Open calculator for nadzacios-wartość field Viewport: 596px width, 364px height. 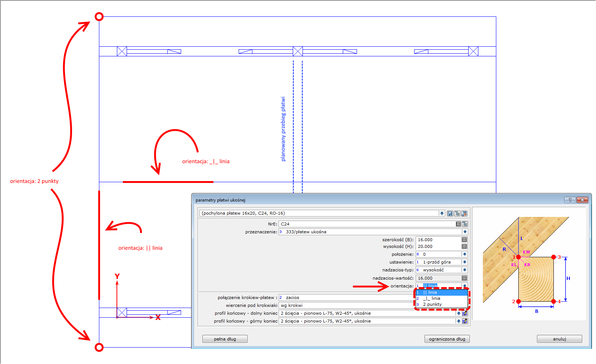tap(465, 278)
